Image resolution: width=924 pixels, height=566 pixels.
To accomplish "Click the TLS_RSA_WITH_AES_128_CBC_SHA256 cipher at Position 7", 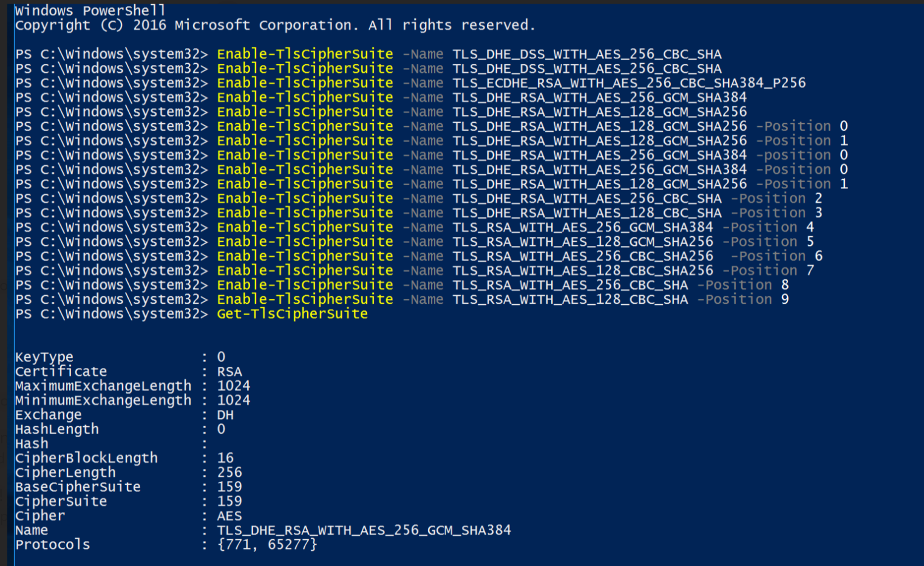I will tap(583, 271).
